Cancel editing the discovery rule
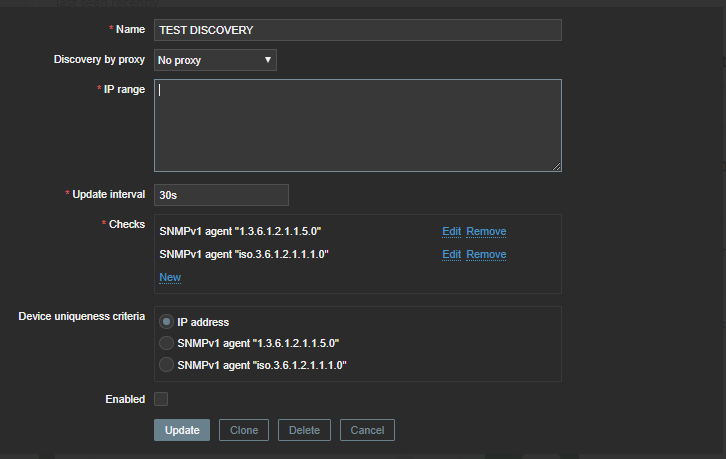726x459 pixels. click(367, 430)
